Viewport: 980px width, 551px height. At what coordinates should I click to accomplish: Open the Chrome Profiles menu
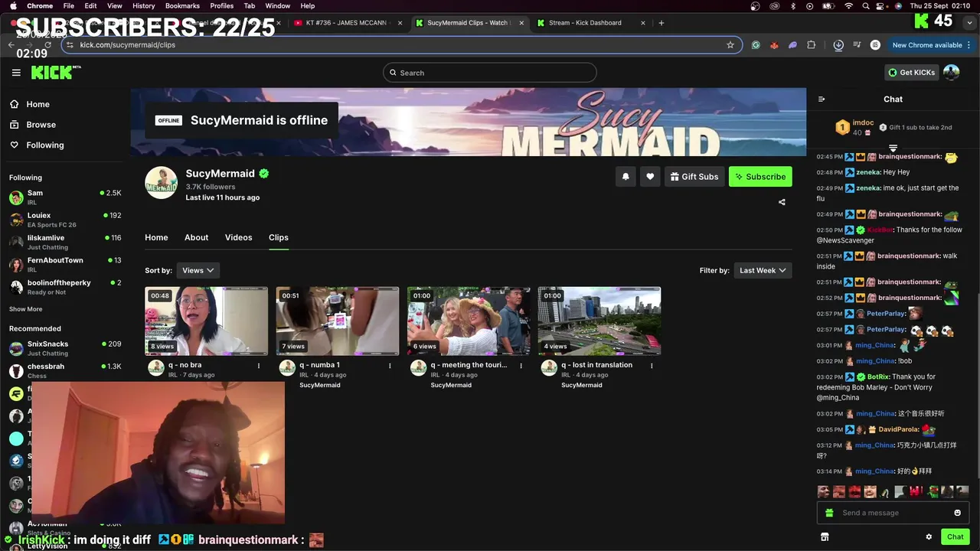(222, 6)
